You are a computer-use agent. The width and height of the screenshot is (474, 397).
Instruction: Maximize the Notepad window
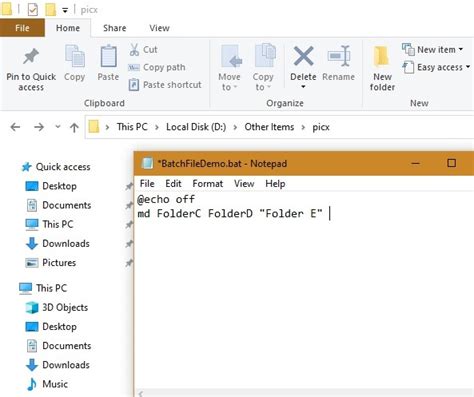pyautogui.click(x=451, y=163)
